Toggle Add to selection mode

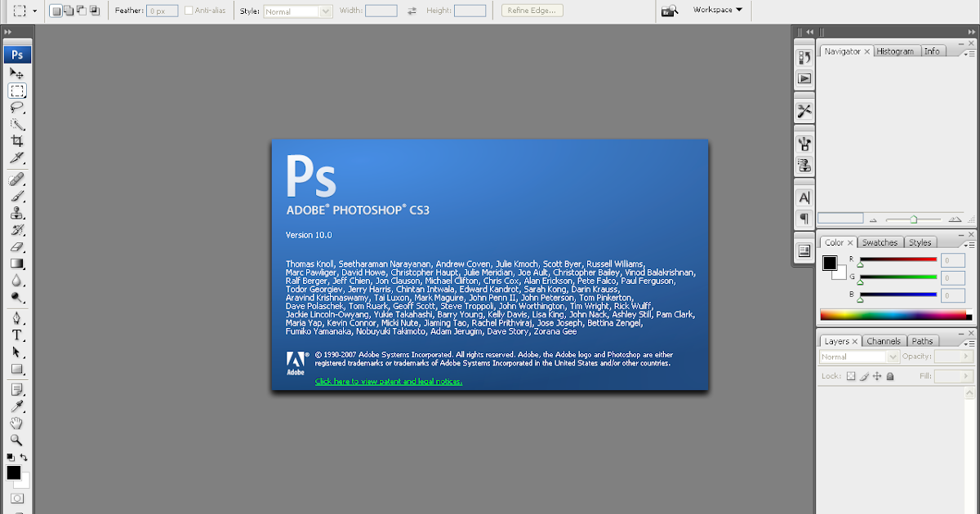pos(69,11)
